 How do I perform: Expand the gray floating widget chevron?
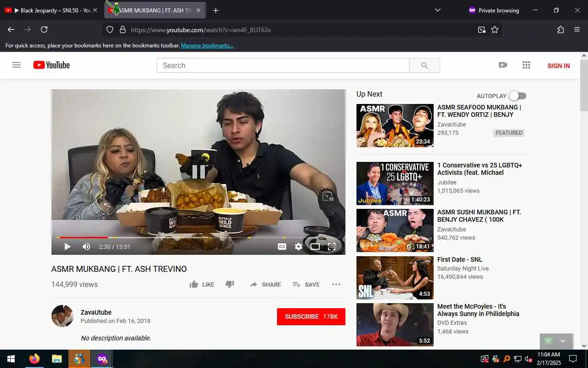tap(562, 341)
